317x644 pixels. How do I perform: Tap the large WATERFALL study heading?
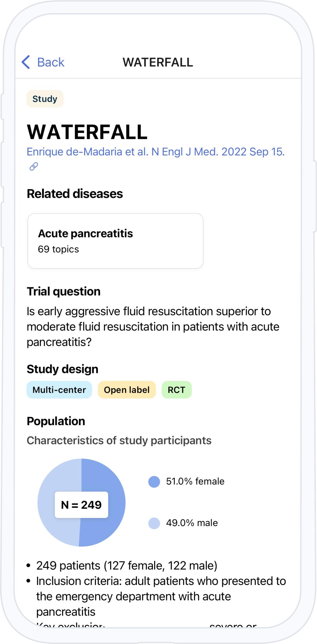click(x=87, y=132)
